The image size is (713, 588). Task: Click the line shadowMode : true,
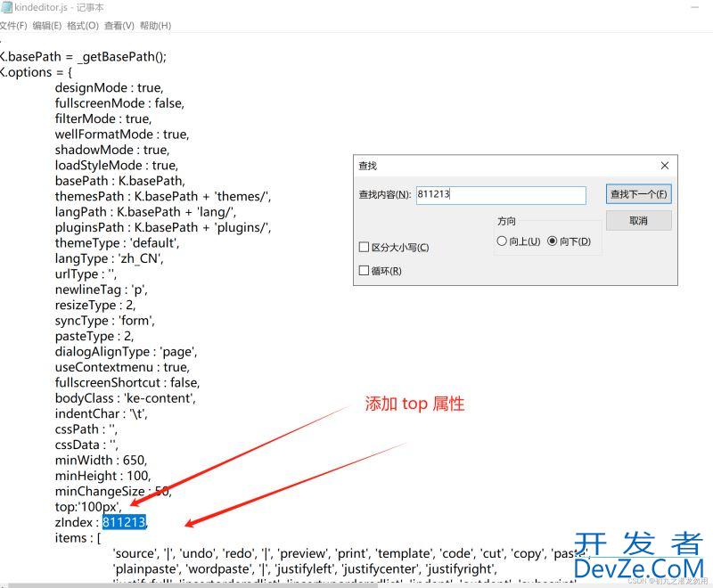(x=112, y=150)
